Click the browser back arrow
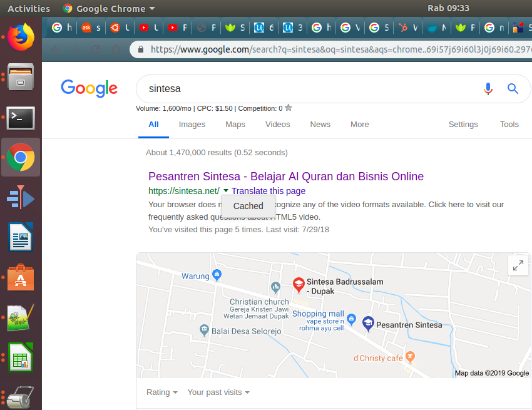The width and height of the screenshot is (532, 410). point(56,49)
